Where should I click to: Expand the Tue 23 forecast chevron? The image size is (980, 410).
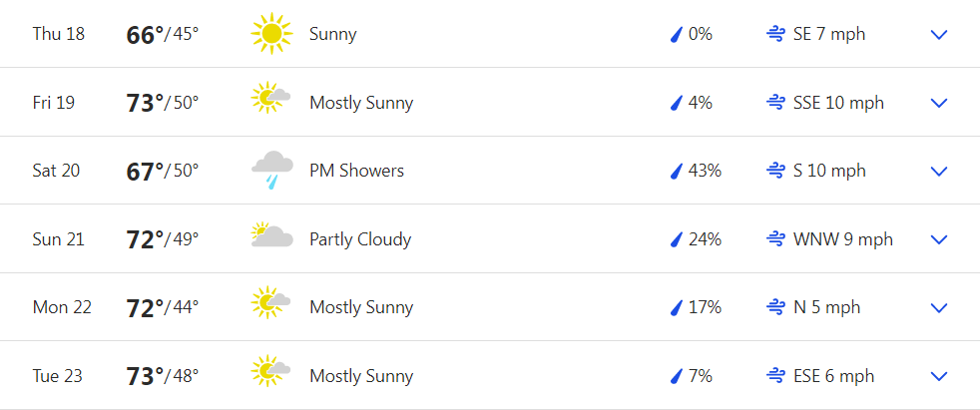coord(939,376)
